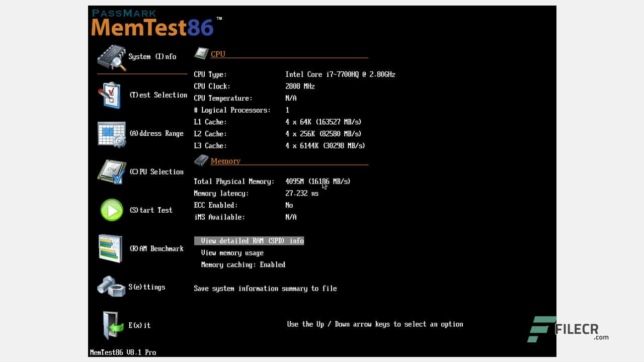Viewport: 644px width, 362px height.
Task: Start the test using the green play icon
Action: pos(111,210)
